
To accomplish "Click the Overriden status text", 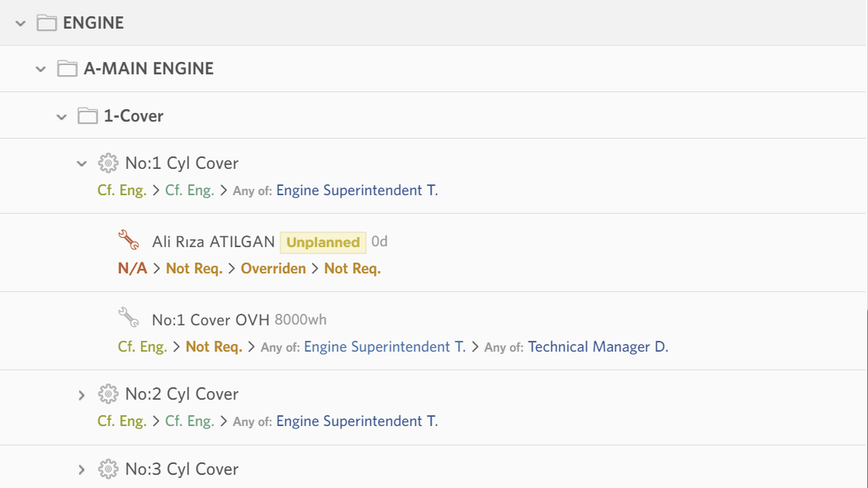I will [x=273, y=269].
